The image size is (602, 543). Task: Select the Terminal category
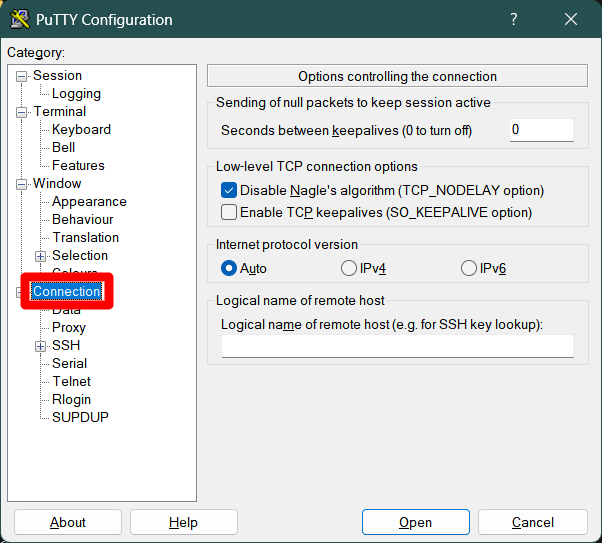(x=60, y=112)
